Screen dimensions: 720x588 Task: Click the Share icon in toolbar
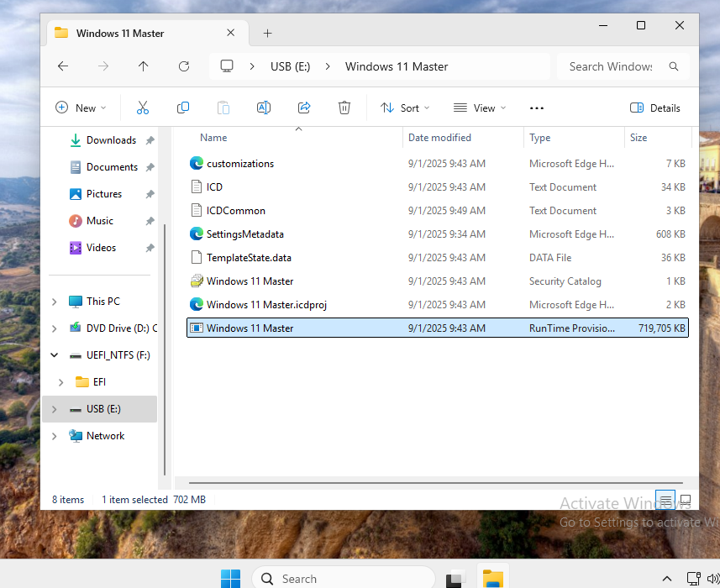tap(304, 108)
